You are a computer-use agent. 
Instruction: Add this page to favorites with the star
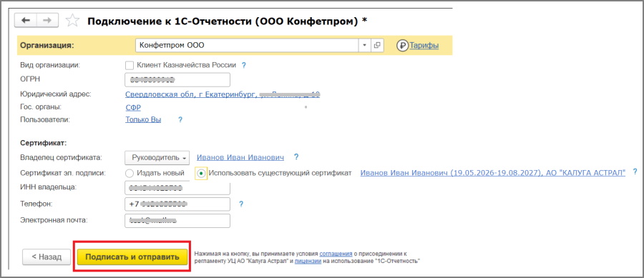72,21
